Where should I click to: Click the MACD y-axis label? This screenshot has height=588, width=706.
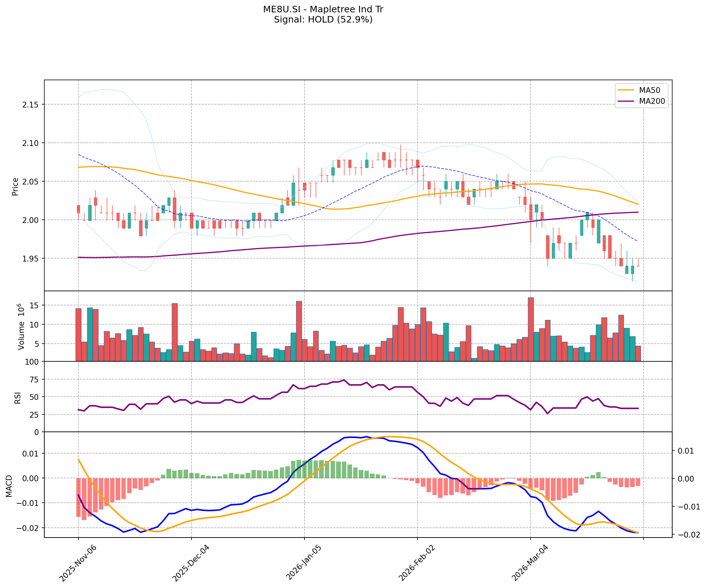click(9, 486)
